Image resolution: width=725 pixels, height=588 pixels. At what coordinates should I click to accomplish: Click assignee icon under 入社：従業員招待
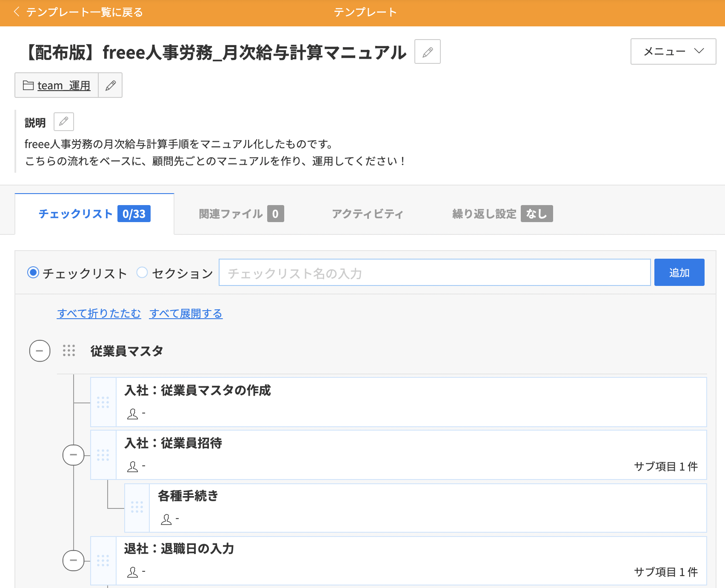click(133, 467)
